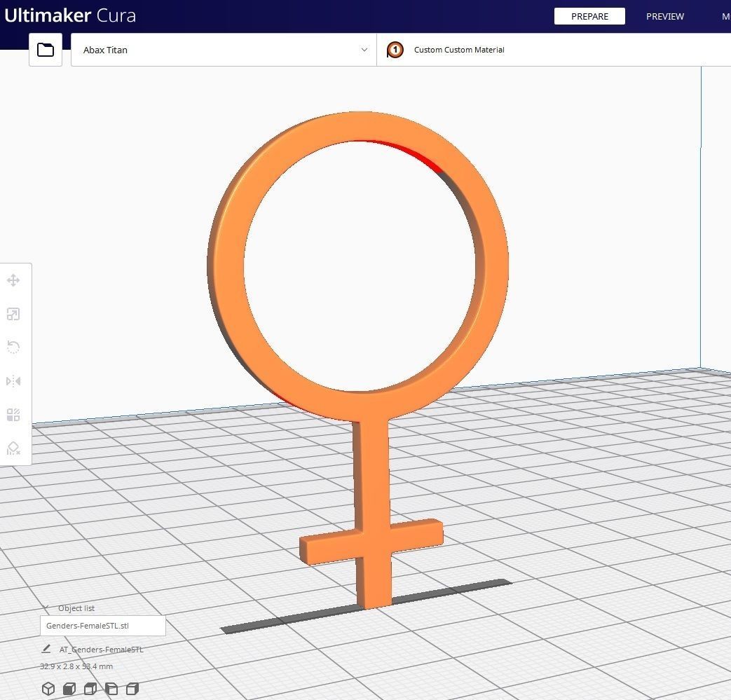Switch to 3D perspective view
Image resolution: width=731 pixels, height=700 pixels.
point(48,689)
